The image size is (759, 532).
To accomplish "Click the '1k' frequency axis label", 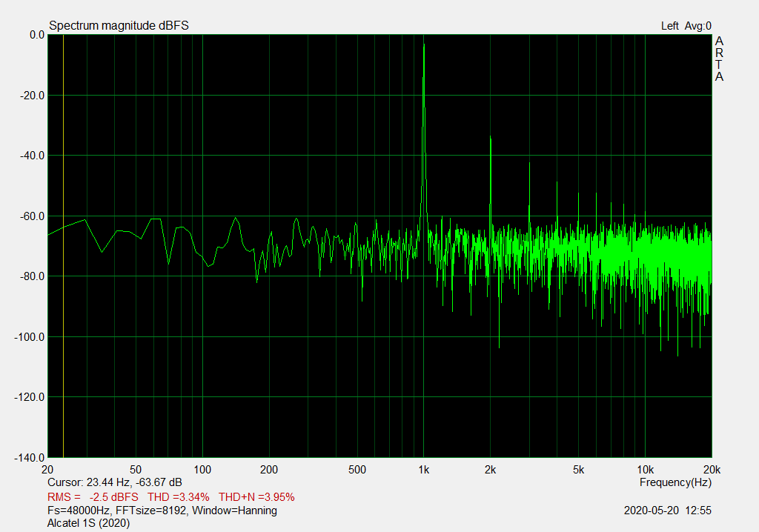I will click(x=424, y=470).
